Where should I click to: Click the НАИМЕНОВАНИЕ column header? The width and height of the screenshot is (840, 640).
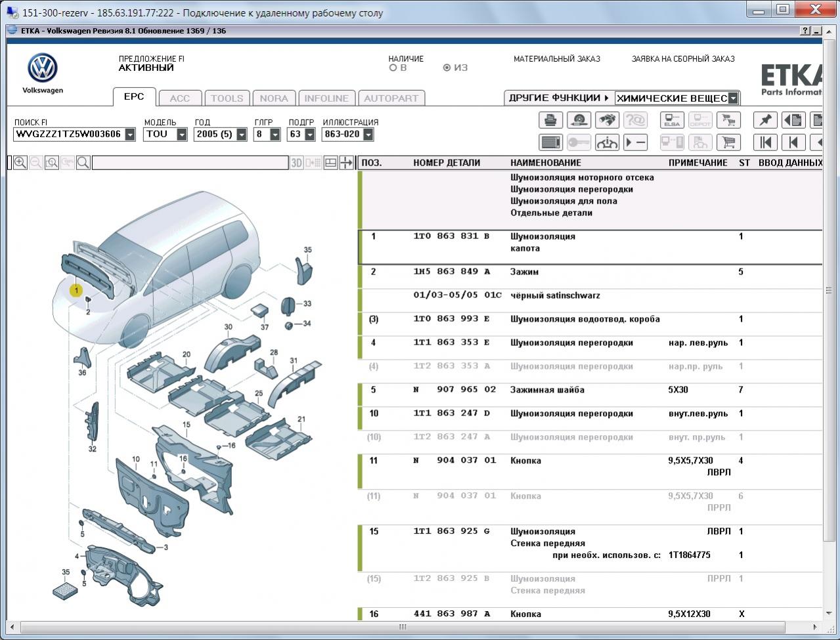pyautogui.click(x=546, y=163)
